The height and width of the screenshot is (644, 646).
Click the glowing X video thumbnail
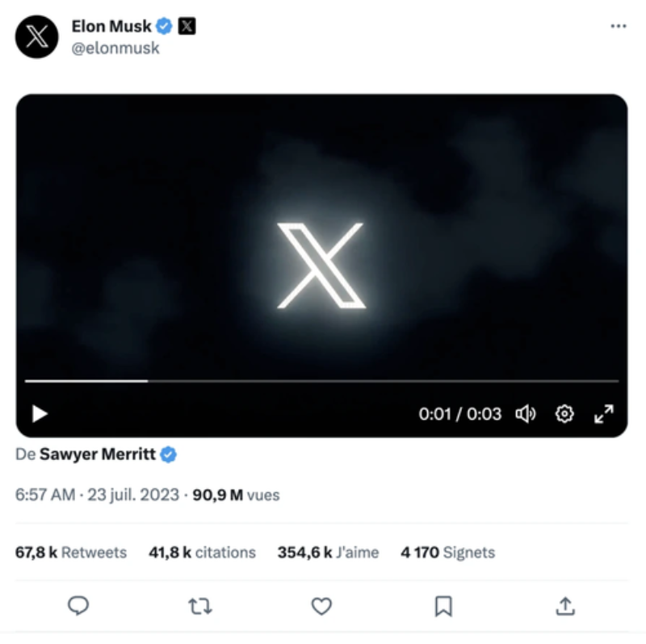321,265
